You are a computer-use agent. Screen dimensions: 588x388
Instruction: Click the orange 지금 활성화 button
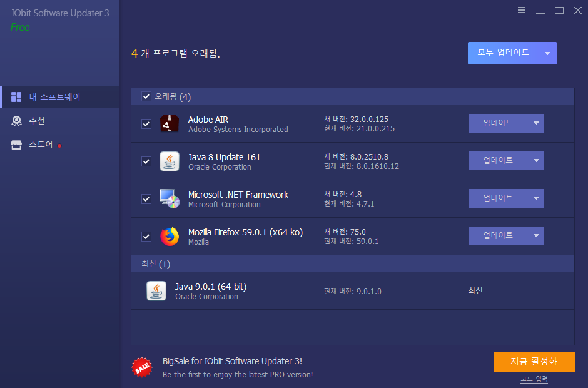[x=534, y=362]
